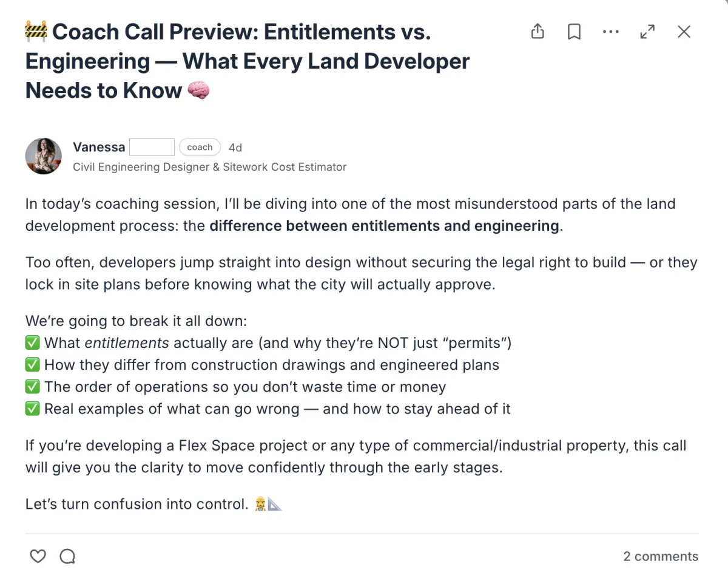The height and width of the screenshot is (575, 728).
Task: Click green check beside real examples line
Action: 33,409
